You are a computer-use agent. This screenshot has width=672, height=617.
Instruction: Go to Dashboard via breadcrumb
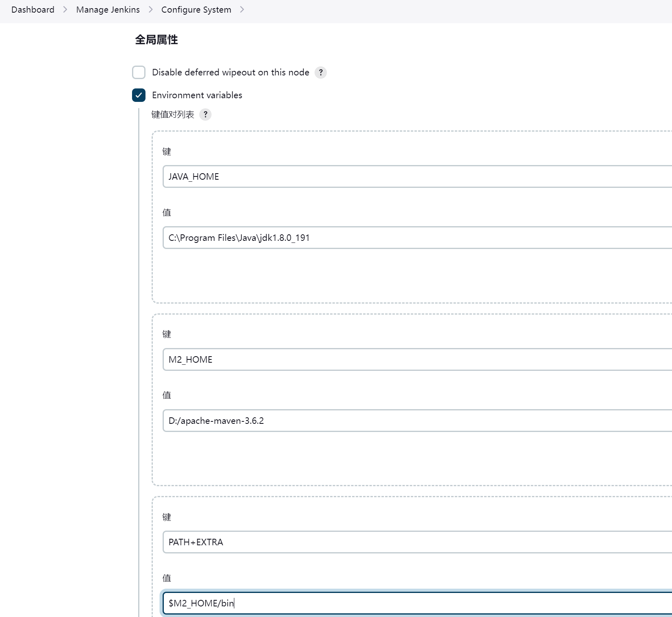point(33,9)
